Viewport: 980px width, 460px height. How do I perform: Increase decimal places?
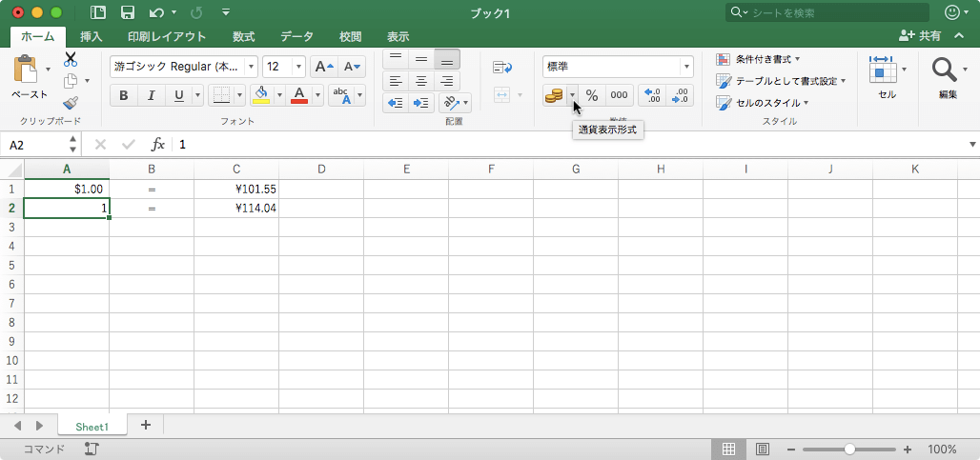click(653, 95)
